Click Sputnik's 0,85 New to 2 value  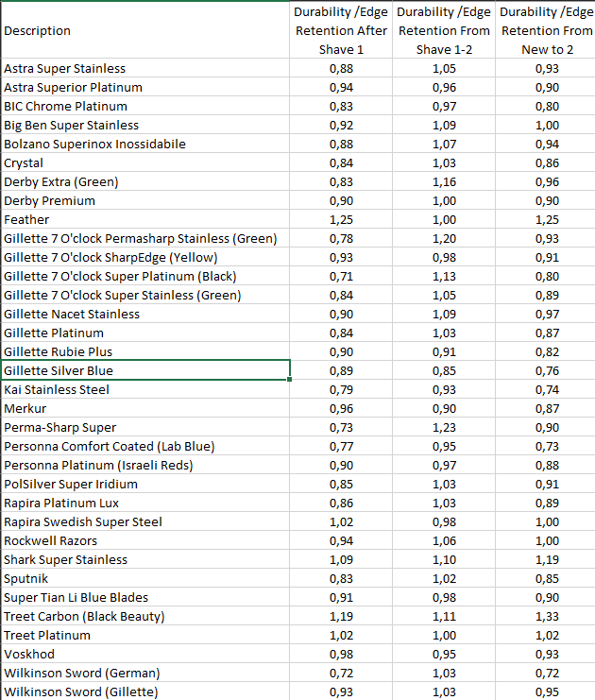tap(546, 578)
